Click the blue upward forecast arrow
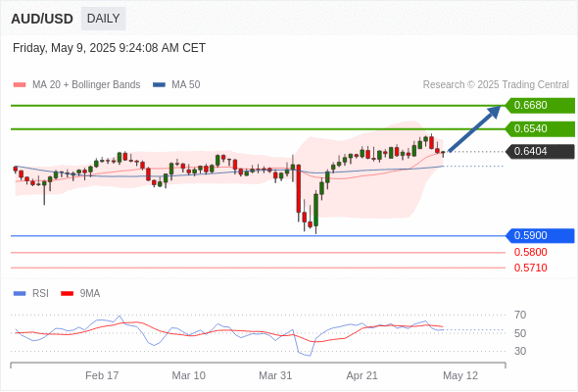 click(474, 128)
